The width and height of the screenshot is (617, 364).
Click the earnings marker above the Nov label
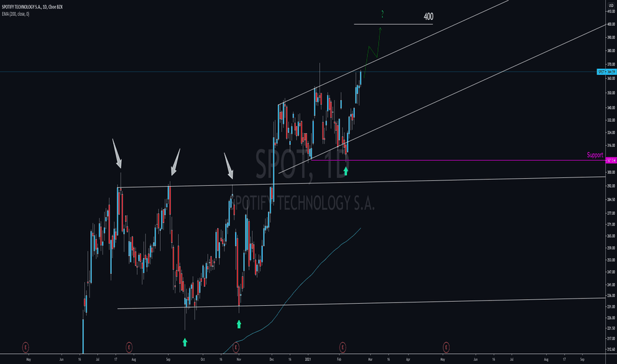point(236,347)
